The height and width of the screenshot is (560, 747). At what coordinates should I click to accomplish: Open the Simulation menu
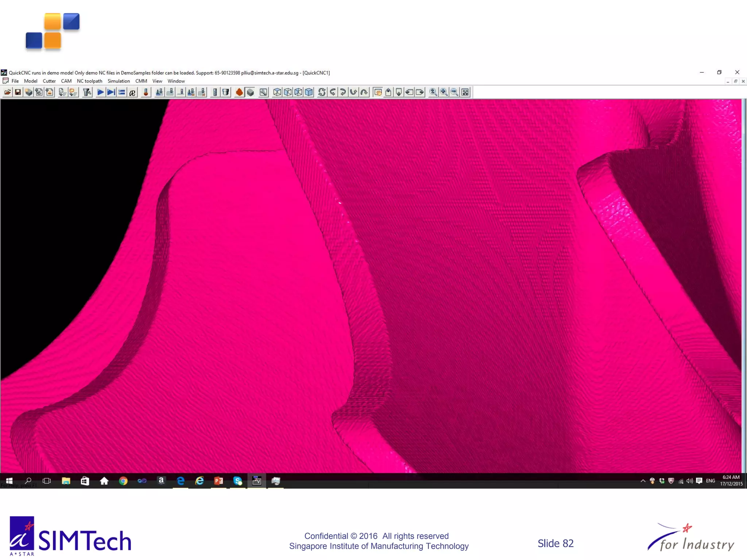click(x=119, y=81)
